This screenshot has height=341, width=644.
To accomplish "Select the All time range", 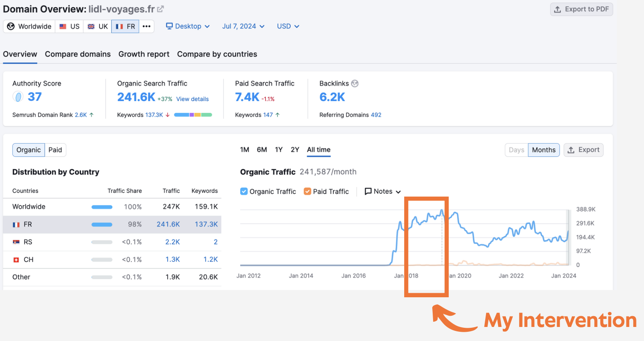I will click(x=319, y=150).
